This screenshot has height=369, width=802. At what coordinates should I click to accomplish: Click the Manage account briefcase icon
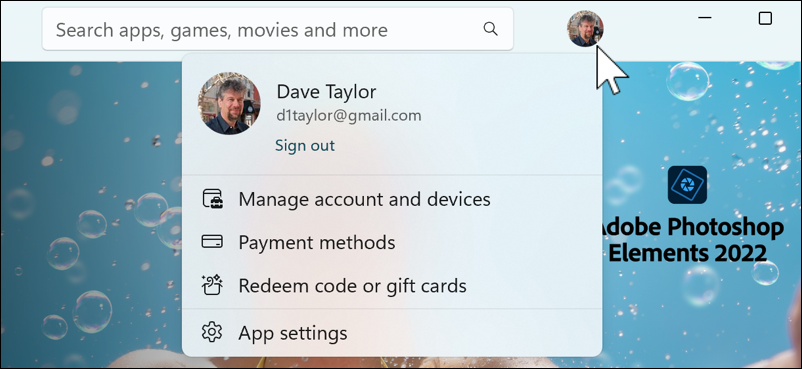point(212,199)
